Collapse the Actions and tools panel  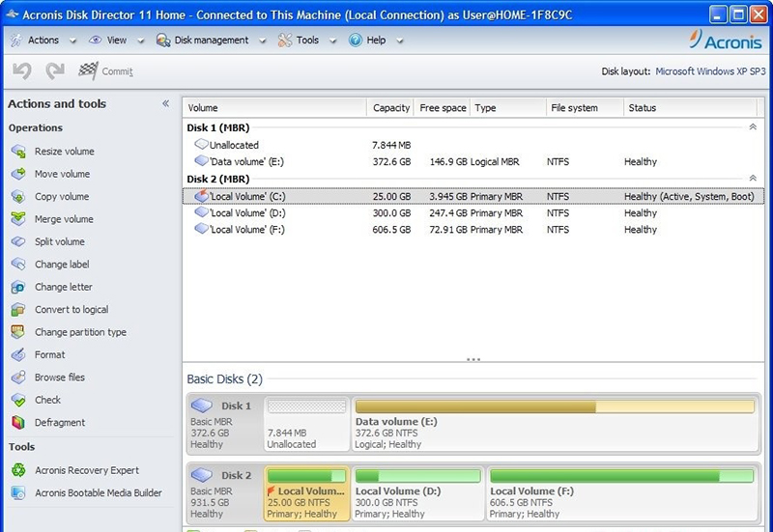point(165,103)
